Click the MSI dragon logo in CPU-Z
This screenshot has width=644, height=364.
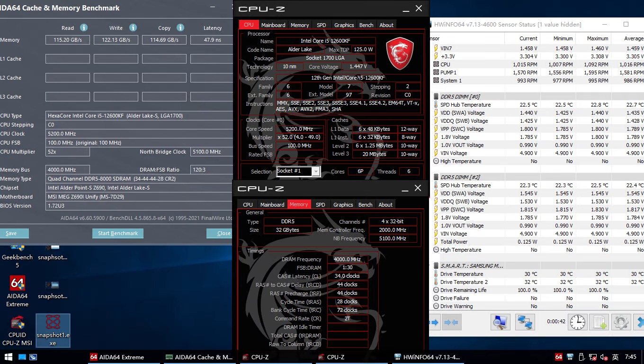click(400, 53)
